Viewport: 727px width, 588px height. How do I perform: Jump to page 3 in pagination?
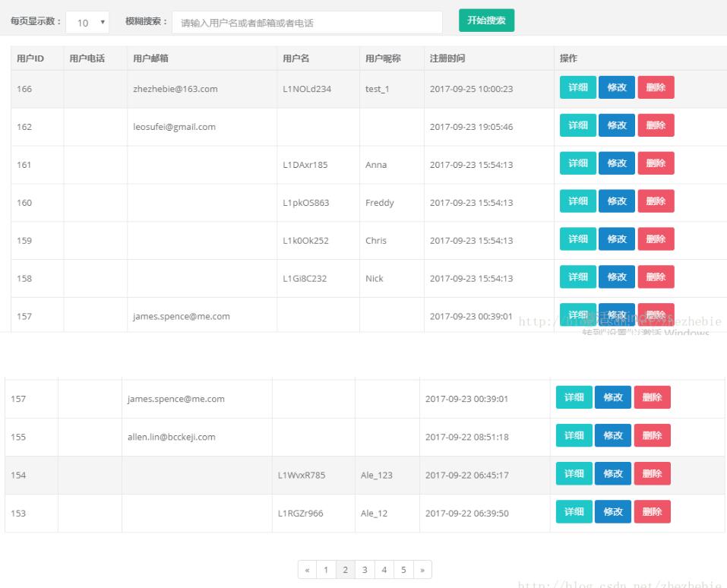pos(365,570)
